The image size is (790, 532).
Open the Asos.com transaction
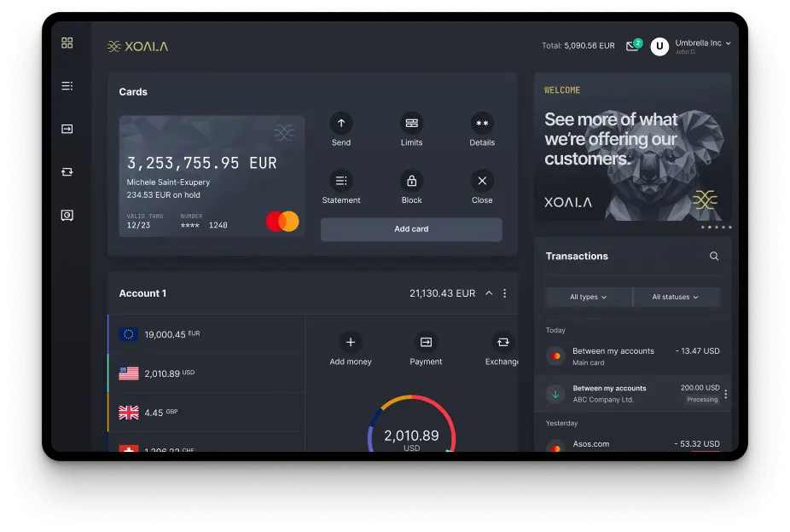[633, 444]
